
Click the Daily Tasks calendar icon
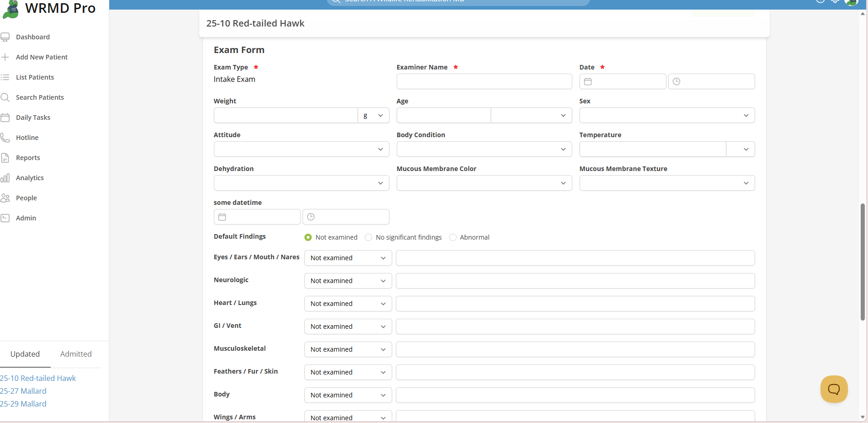pos(5,118)
